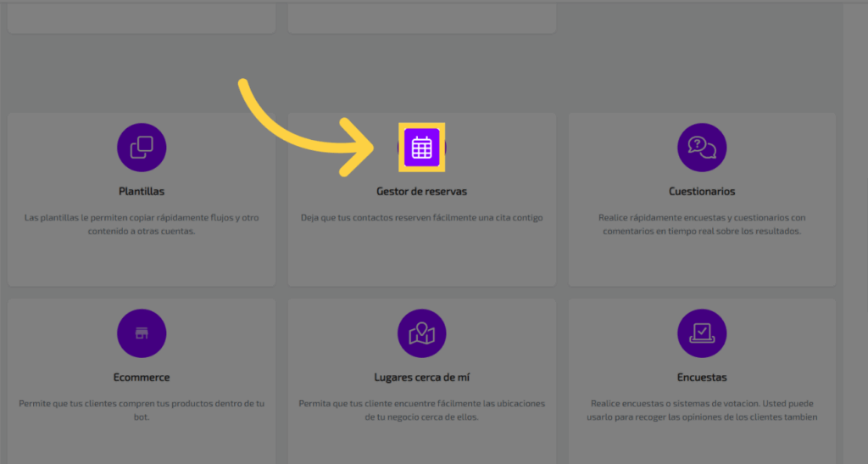Click the Encuestas description about voting systems
The image size is (868, 464).
(x=702, y=410)
